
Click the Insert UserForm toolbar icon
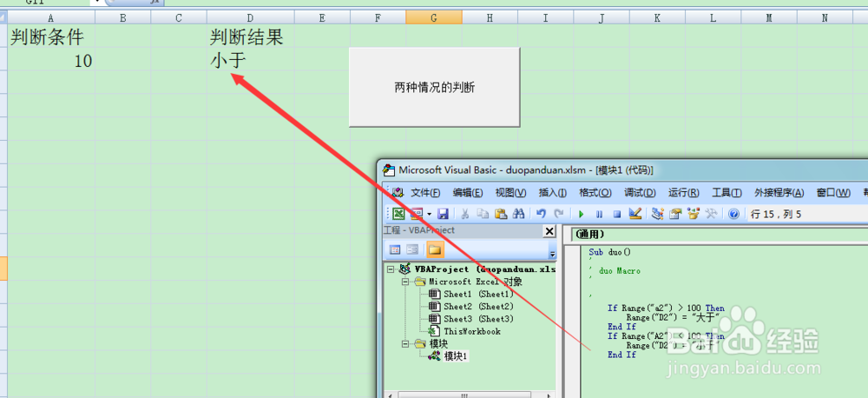click(416, 214)
